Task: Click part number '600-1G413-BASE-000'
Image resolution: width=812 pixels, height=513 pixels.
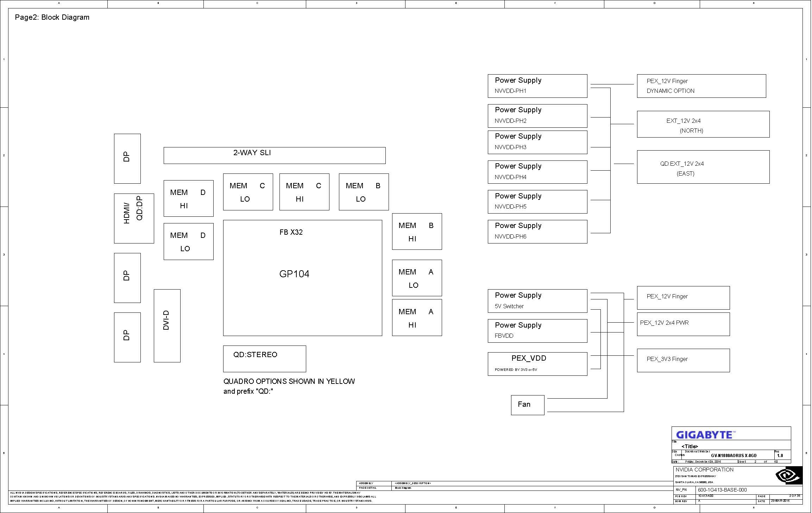Action: (x=722, y=490)
